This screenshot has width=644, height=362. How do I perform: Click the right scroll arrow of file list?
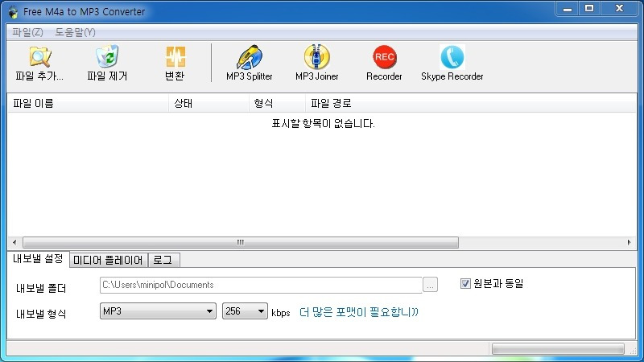[629, 243]
